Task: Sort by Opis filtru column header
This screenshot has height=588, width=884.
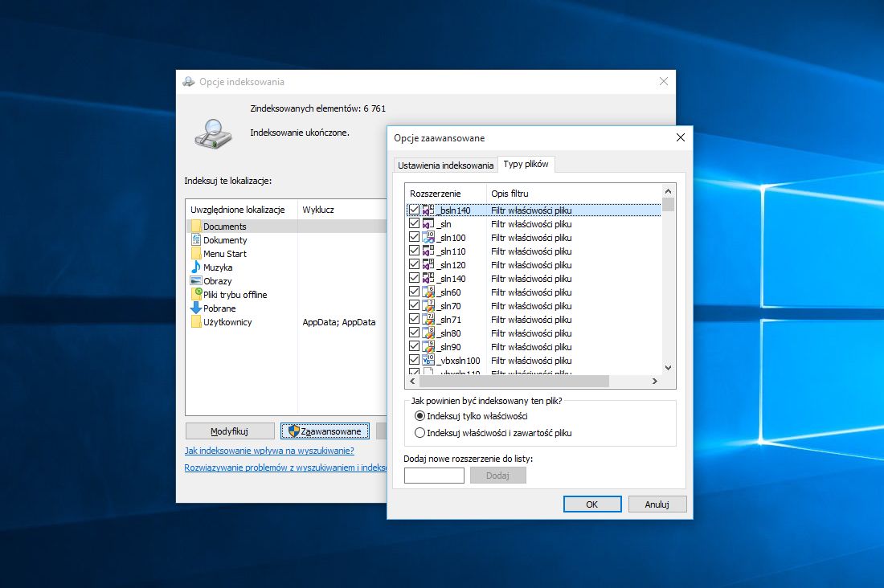Action: 573,194
